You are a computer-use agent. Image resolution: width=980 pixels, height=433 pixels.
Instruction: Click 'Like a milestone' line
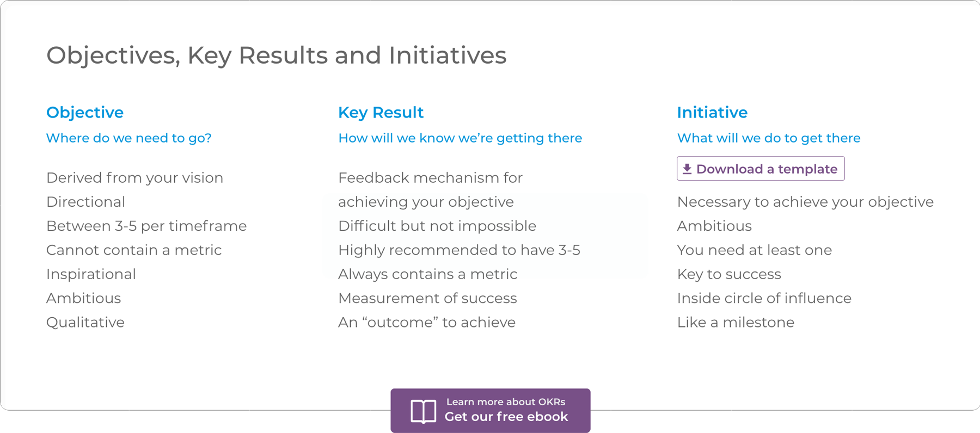(736, 323)
